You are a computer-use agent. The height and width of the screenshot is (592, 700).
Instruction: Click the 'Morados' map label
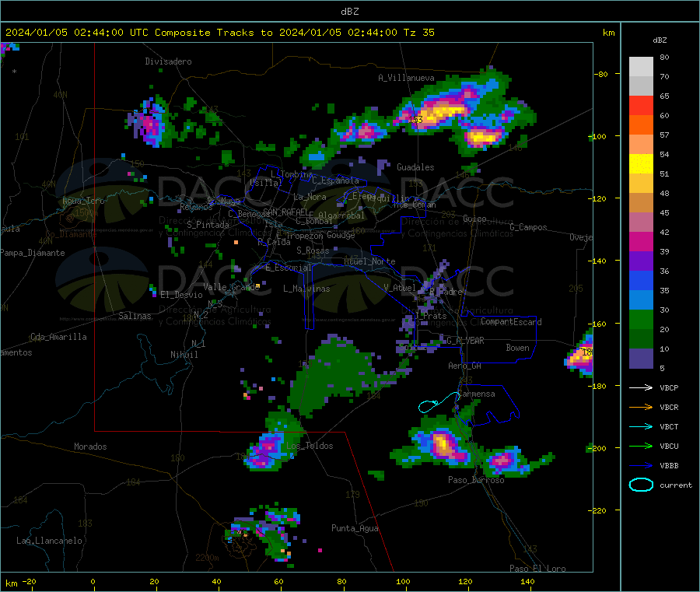point(90,447)
